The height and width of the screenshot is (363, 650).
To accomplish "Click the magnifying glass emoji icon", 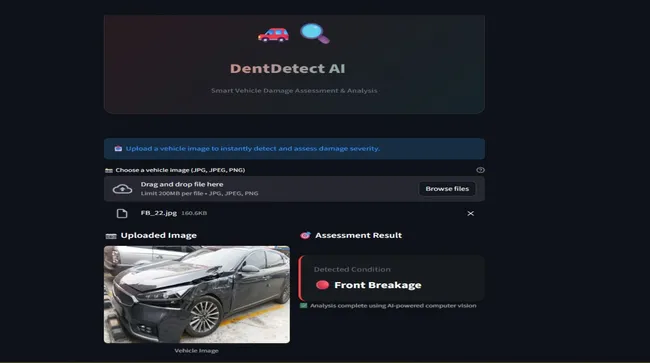I will click(315, 33).
